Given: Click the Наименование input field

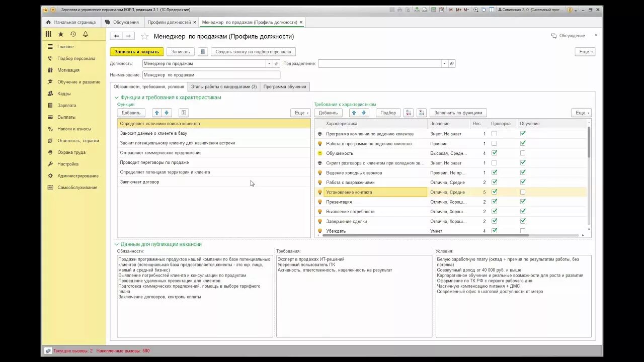Looking at the screenshot, I should [211, 75].
